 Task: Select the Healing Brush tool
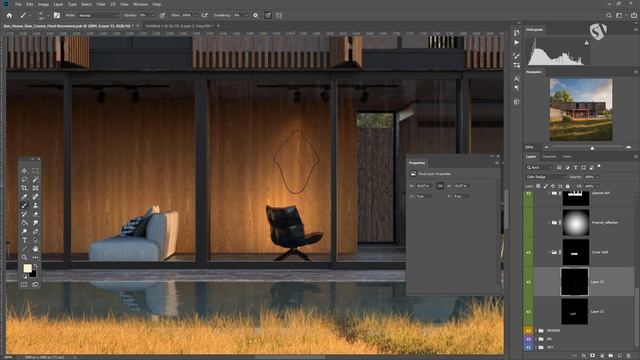[x=36, y=197]
